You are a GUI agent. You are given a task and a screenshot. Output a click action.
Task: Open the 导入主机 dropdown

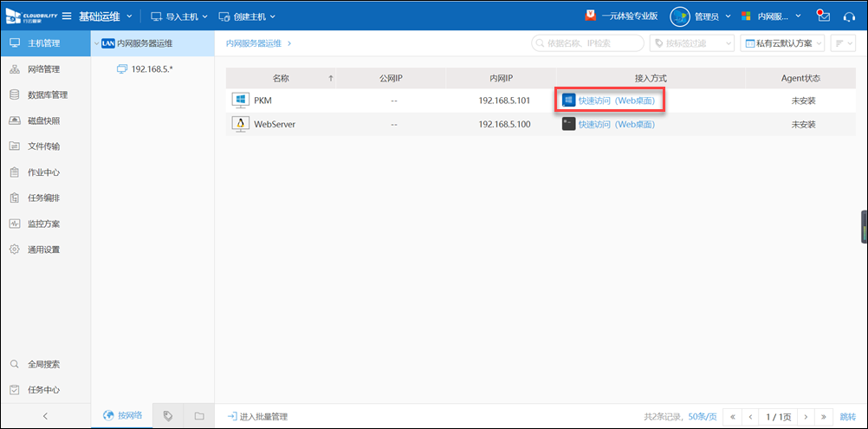click(179, 16)
